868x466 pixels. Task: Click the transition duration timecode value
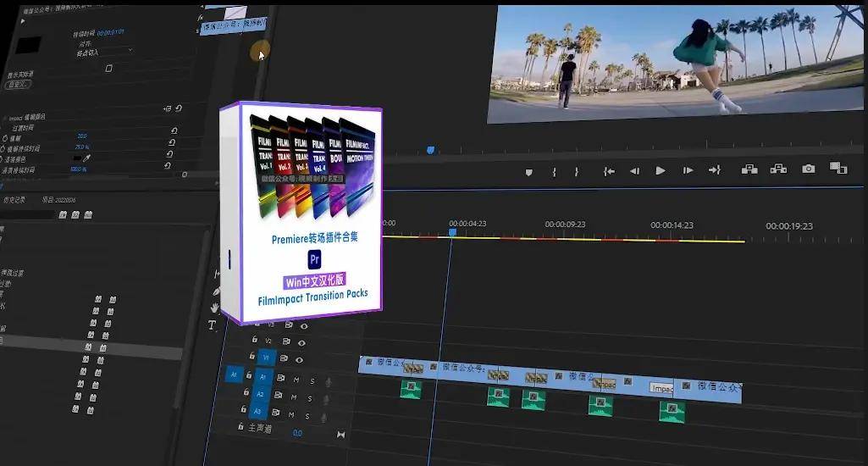click(x=110, y=33)
